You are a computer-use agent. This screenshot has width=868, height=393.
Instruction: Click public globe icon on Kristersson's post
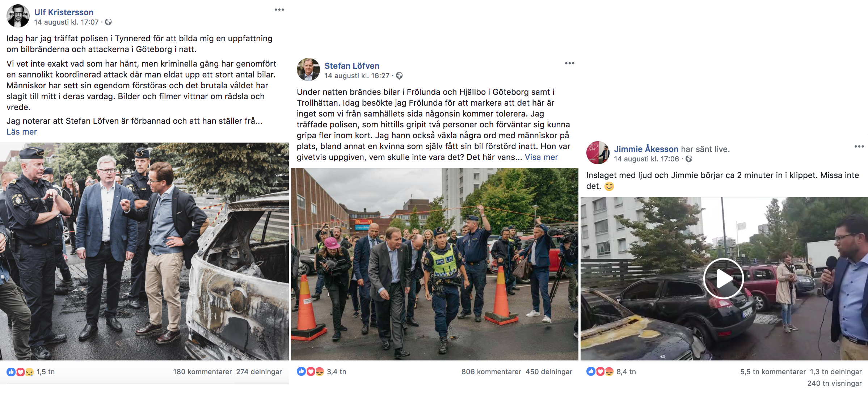(108, 22)
